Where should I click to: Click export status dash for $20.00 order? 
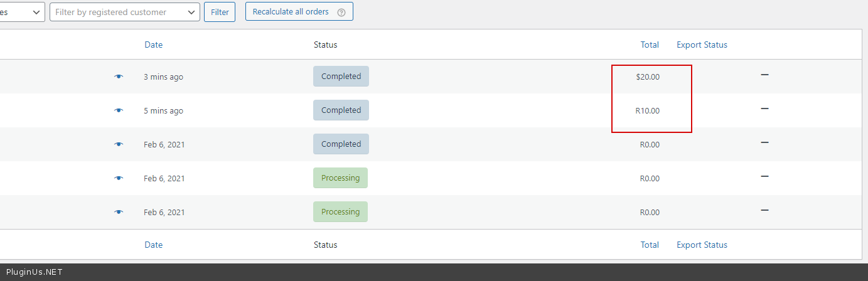click(x=764, y=75)
